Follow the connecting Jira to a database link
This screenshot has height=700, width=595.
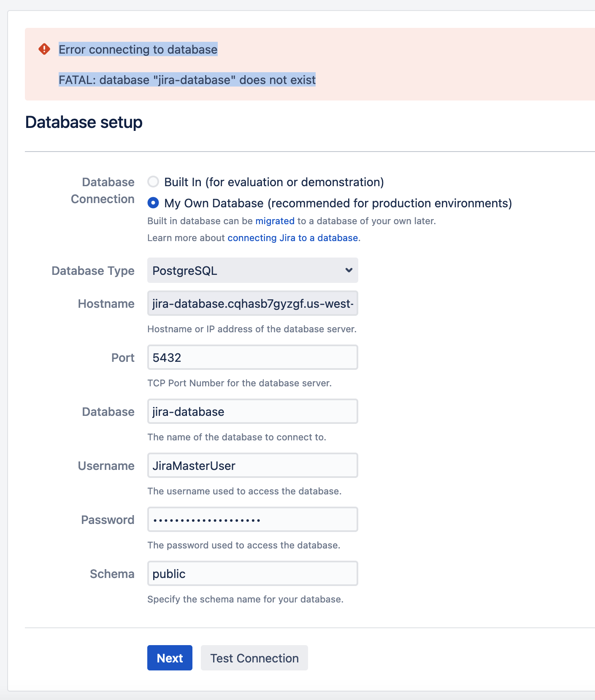click(x=292, y=238)
